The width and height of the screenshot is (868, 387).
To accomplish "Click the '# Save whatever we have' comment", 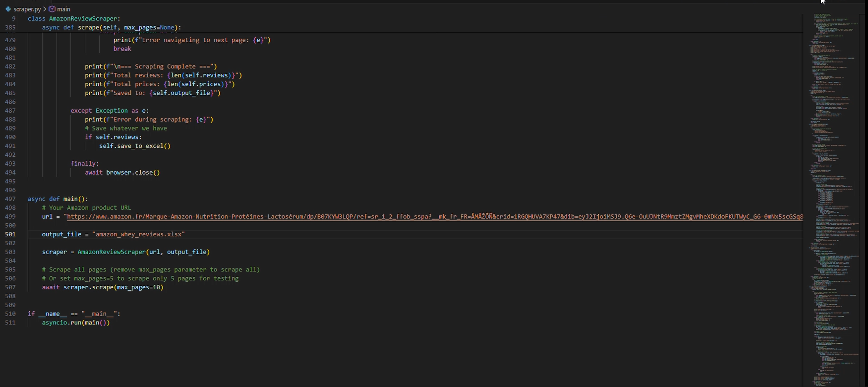I will tap(126, 128).
